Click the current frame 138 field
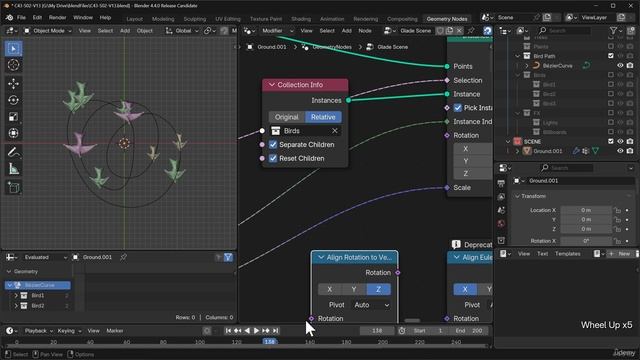640x360 pixels. coord(377,331)
